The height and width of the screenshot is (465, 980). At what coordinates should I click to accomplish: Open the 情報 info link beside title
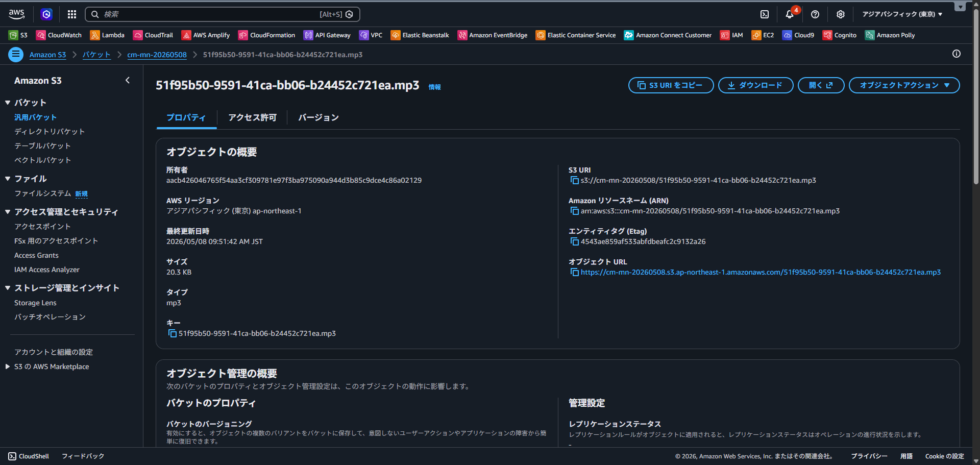(434, 87)
